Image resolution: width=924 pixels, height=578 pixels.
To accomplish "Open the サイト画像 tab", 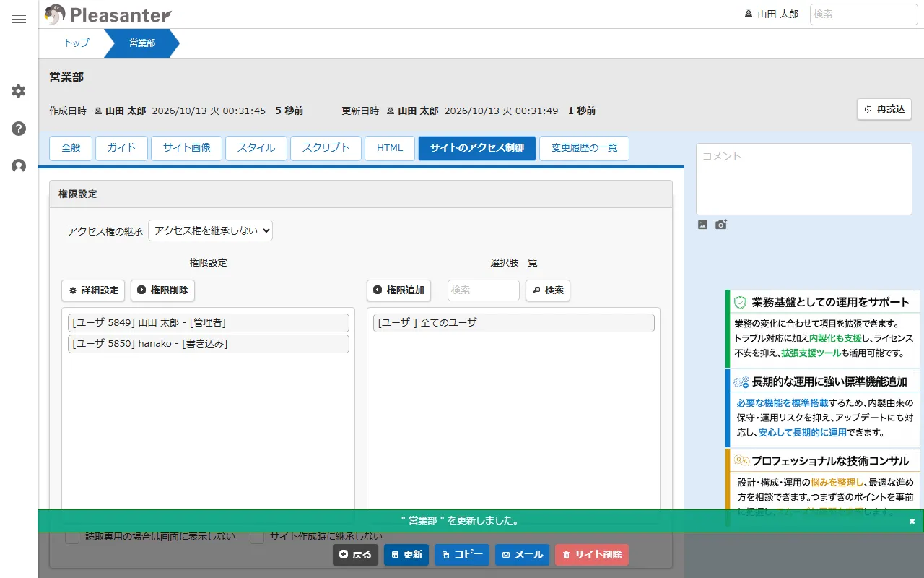I will point(186,148).
